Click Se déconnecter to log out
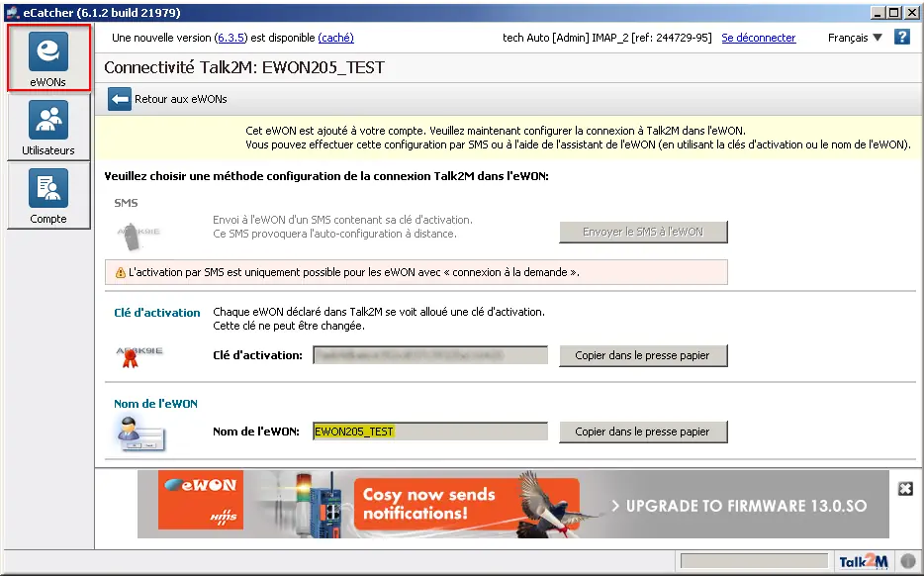The image size is (924, 576). [759, 38]
